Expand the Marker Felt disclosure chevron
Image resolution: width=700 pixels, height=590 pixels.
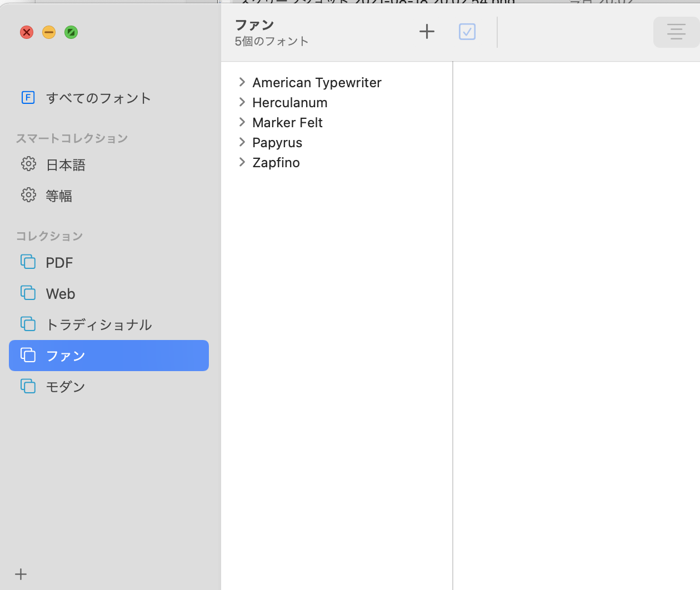click(x=242, y=122)
